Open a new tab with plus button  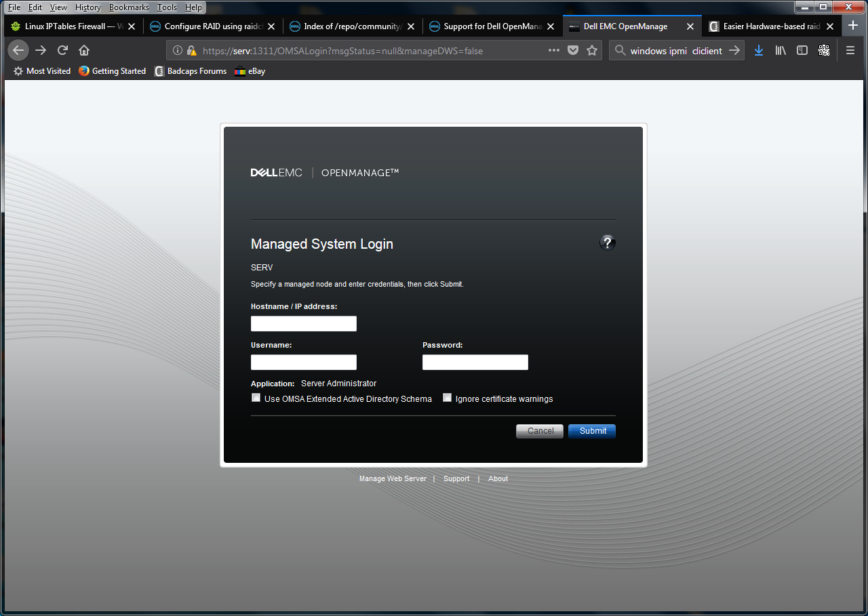click(x=853, y=26)
